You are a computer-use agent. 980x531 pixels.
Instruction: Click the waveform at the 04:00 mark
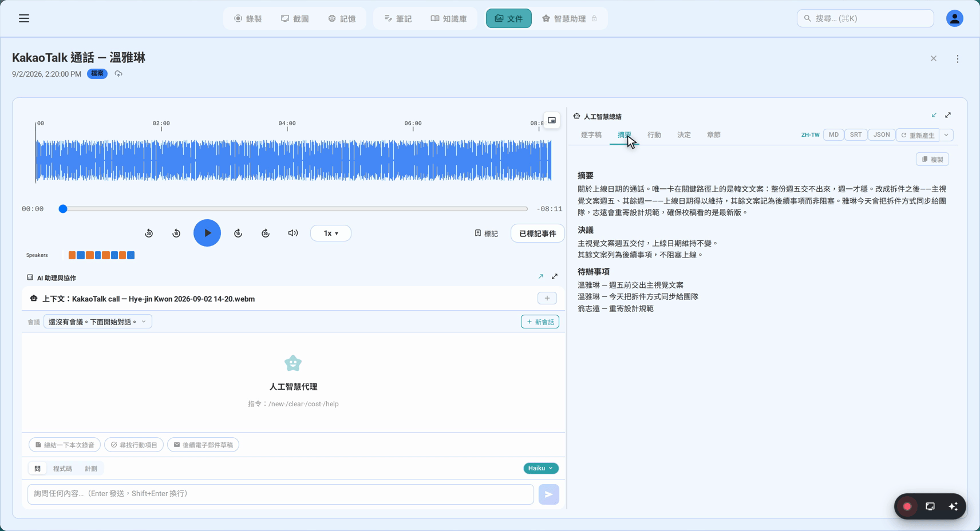[287, 160]
